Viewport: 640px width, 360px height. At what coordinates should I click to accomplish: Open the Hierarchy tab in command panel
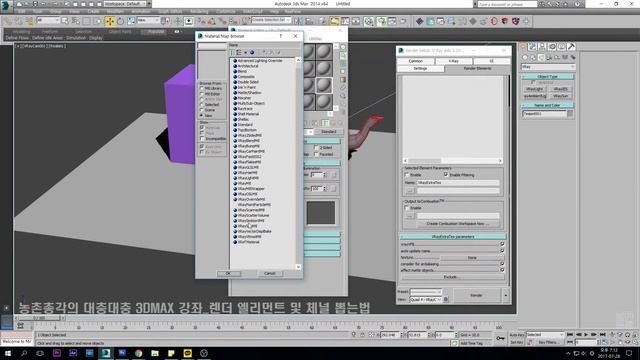pyautogui.click(x=542, y=47)
